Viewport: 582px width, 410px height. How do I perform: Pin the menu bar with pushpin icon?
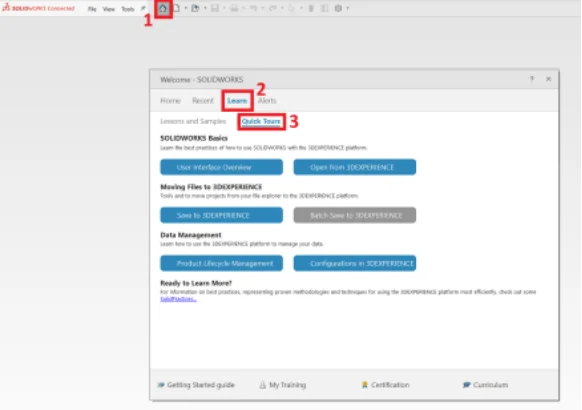tap(143, 8)
